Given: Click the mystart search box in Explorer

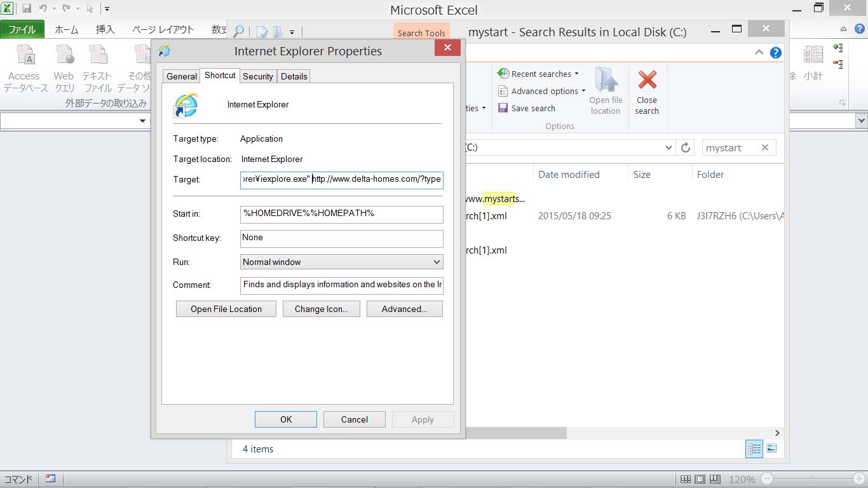Looking at the screenshot, I should point(730,147).
